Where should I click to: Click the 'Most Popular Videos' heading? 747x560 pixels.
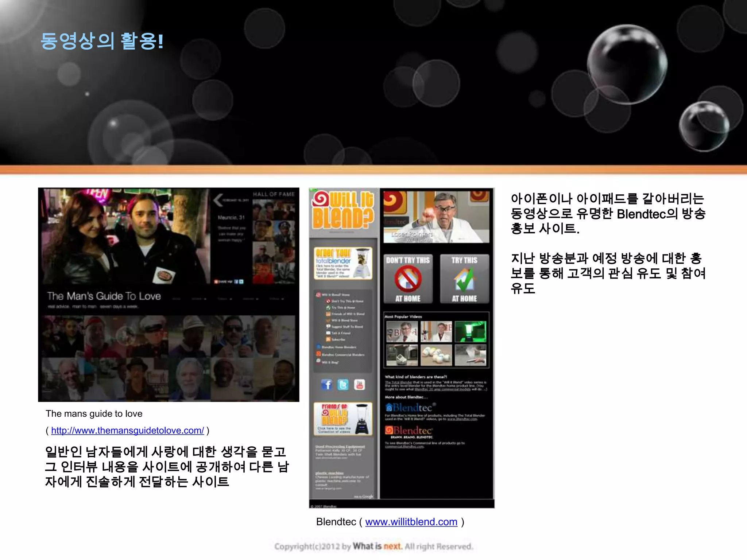point(403,316)
